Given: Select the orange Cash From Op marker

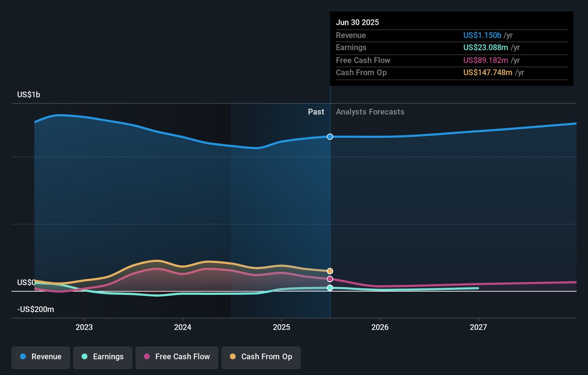Looking at the screenshot, I should [x=330, y=271].
